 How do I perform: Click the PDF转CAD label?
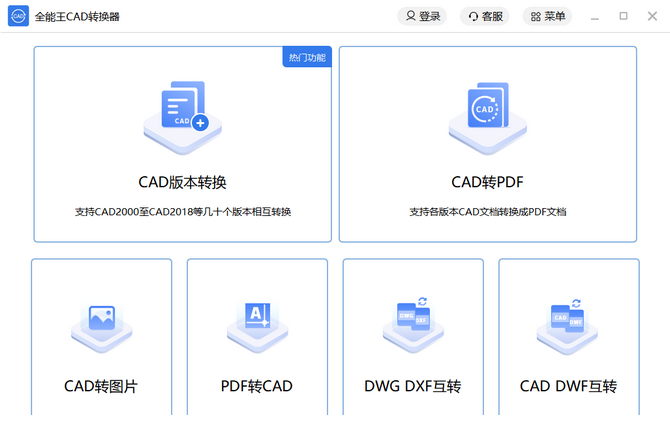point(256,386)
